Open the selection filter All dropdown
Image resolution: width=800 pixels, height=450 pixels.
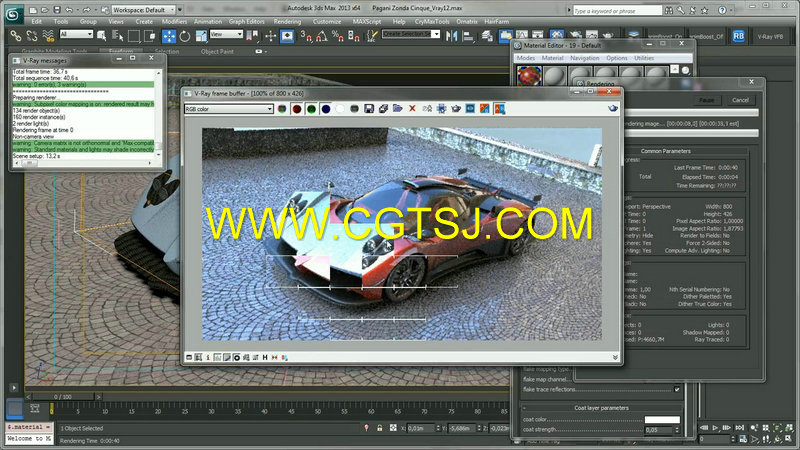point(76,34)
